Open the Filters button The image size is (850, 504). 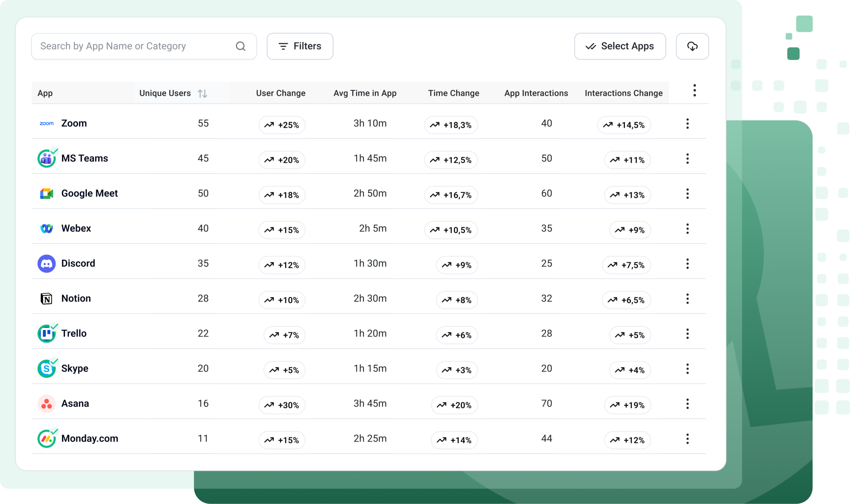[x=300, y=46]
